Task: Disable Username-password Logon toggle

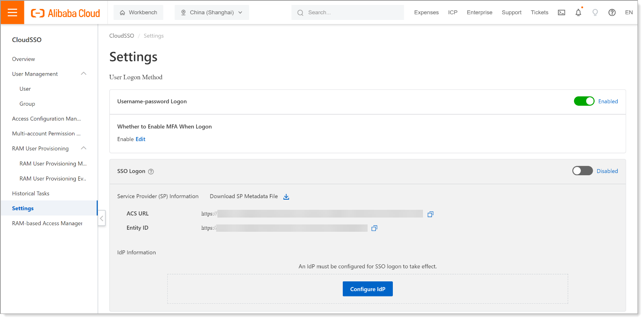Action: tap(584, 101)
